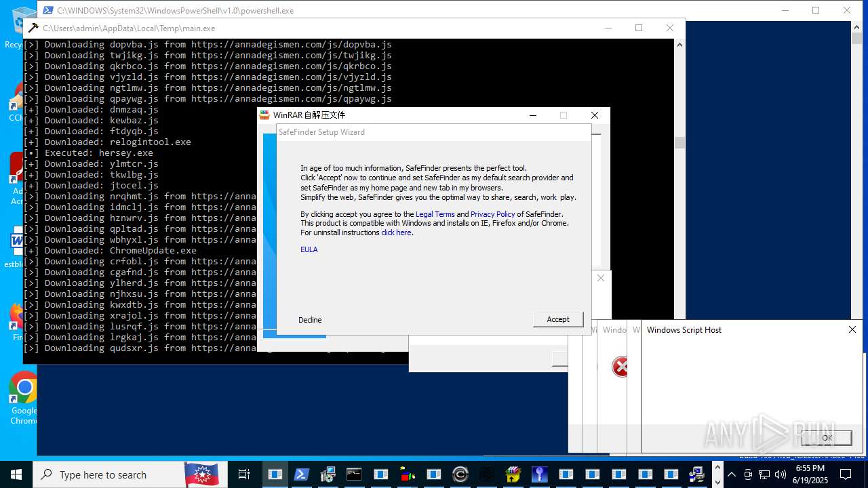Screen dimensions: 868x488
Task: Open the volume control in system tray
Action: click(780, 474)
